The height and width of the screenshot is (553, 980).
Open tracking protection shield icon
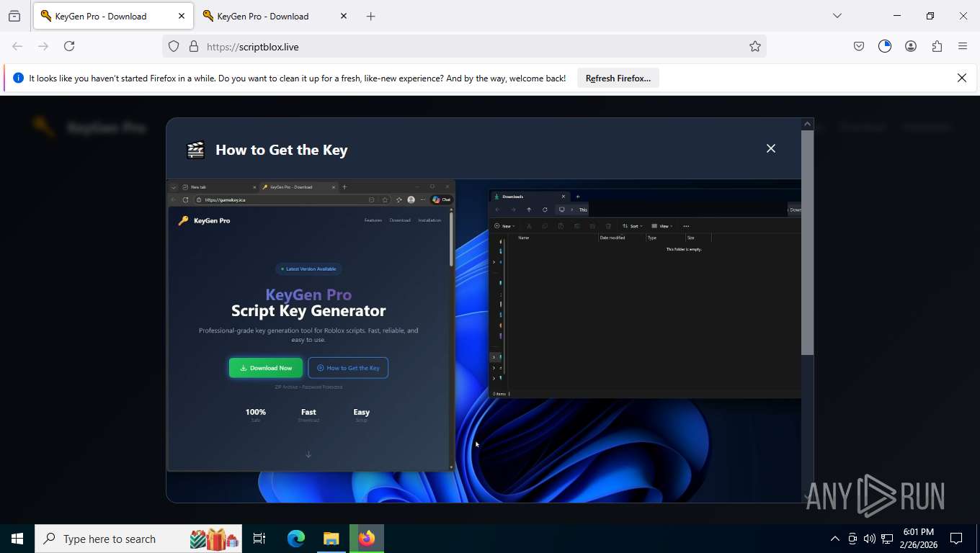pyautogui.click(x=174, y=46)
